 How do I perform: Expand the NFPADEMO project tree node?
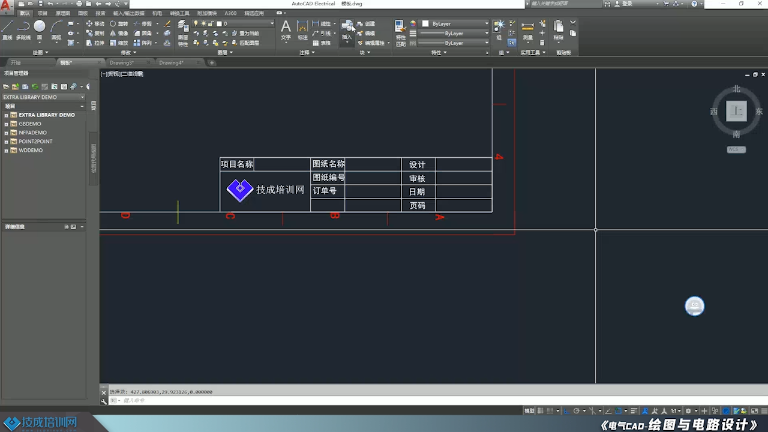[6, 133]
